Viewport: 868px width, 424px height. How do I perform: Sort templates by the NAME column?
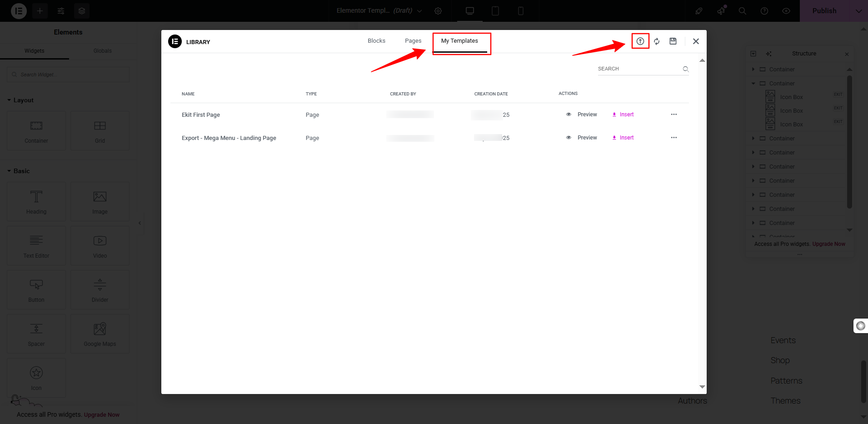(x=188, y=94)
